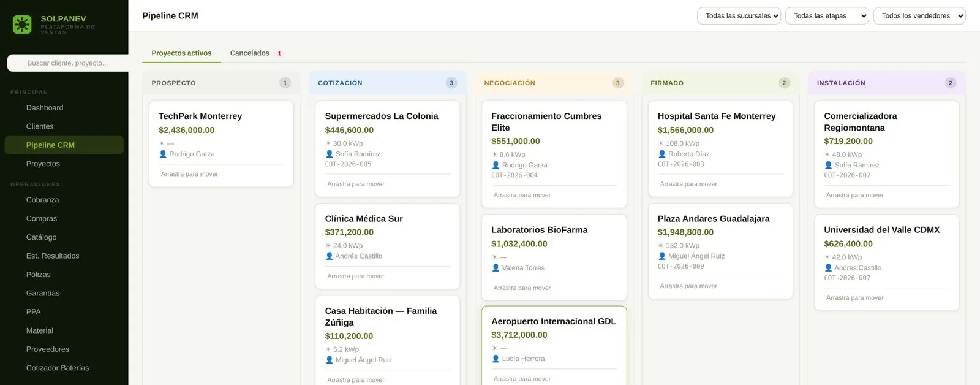Click person icon beside Lucía Herrera

click(x=496, y=359)
